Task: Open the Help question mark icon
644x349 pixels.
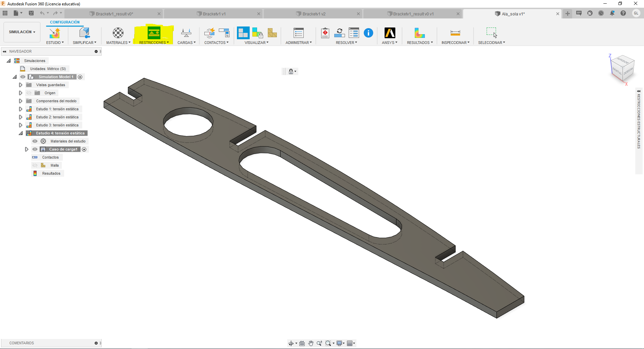Action: pos(623,13)
